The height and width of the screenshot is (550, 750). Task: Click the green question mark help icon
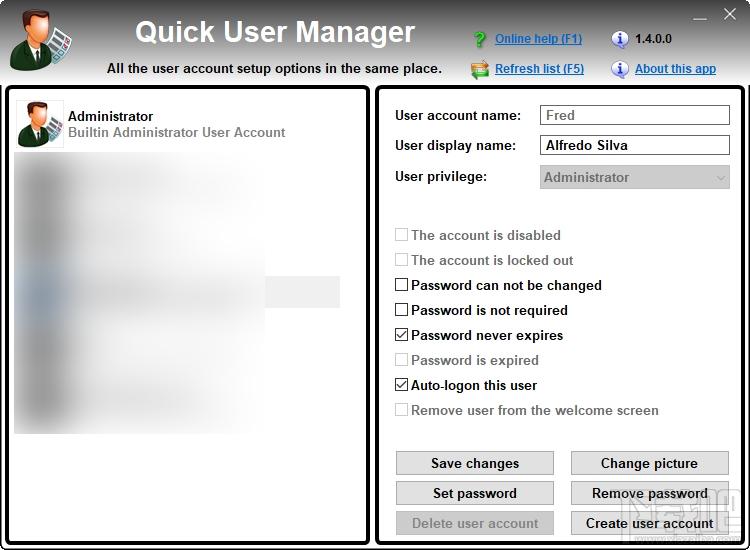pyautogui.click(x=479, y=39)
